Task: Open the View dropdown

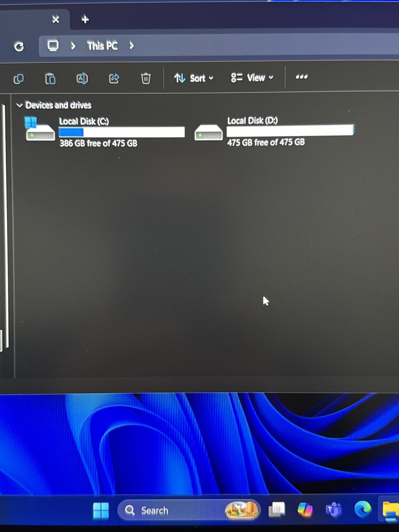Action: [x=252, y=78]
